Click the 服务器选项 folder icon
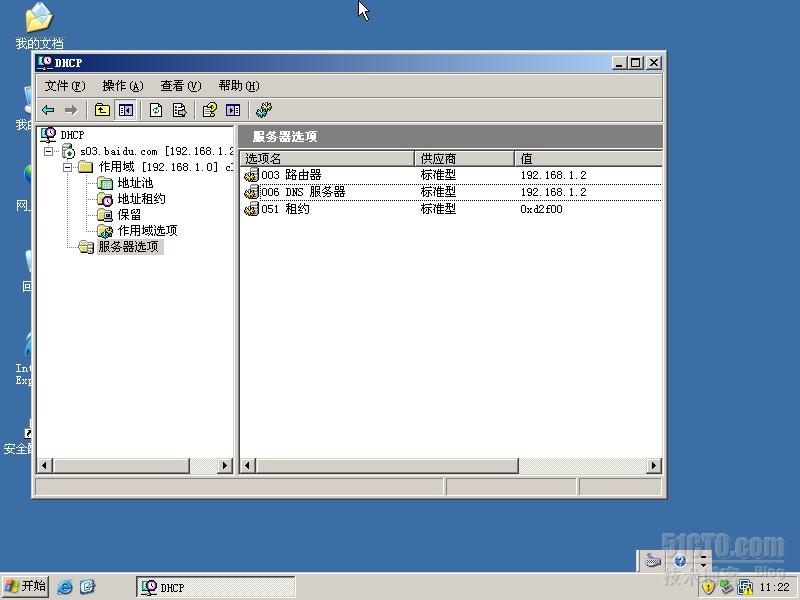Image resolution: width=800 pixels, height=600 pixels. coord(86,247)
